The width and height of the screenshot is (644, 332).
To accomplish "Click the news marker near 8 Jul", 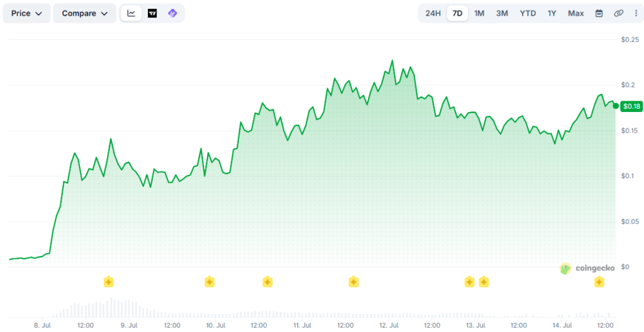I will coord(108,282).
